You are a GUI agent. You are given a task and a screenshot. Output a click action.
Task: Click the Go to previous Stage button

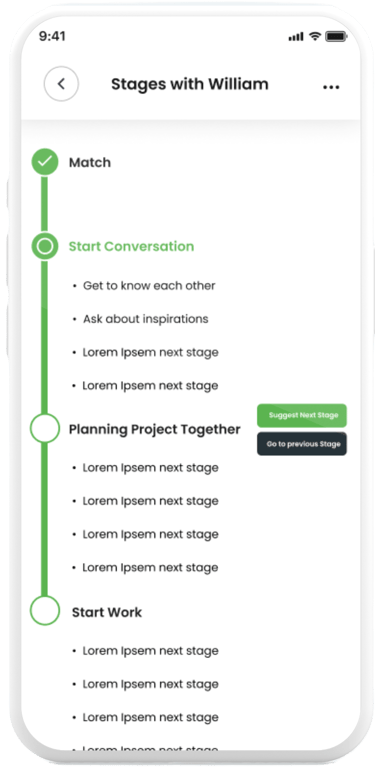[302, 444]
